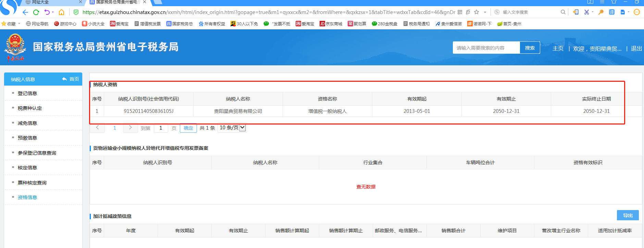Go to browser home page icon
Image resolution: width=644 pixels, height=248 pixels.
[x=62, y=12]
